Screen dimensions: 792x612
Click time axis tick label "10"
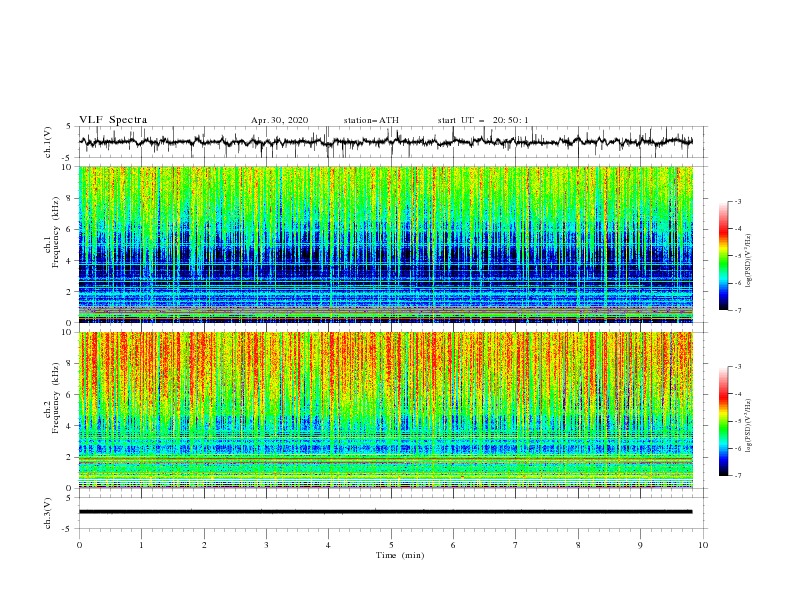tap(703, 545)
